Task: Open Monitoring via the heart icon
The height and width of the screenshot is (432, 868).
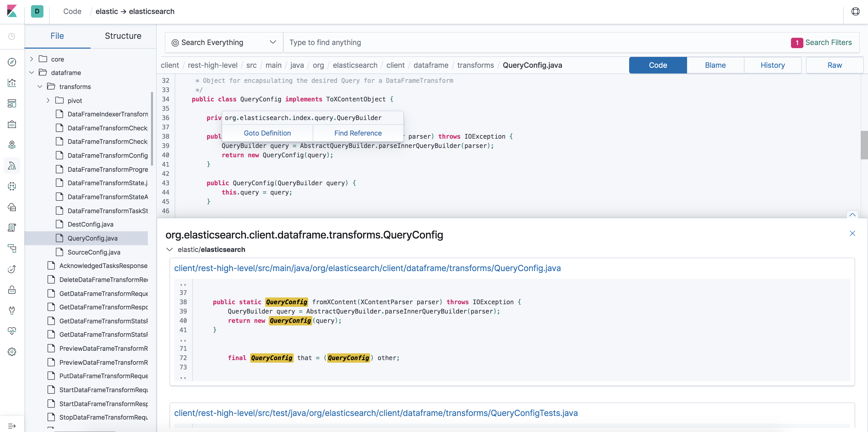Action: (x=12, y=331)
